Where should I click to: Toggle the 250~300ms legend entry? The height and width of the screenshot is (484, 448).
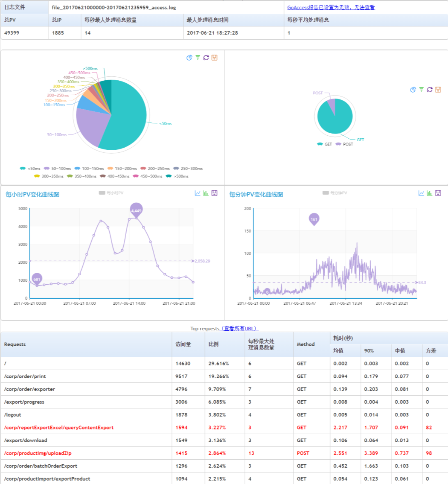pos(188,169)
